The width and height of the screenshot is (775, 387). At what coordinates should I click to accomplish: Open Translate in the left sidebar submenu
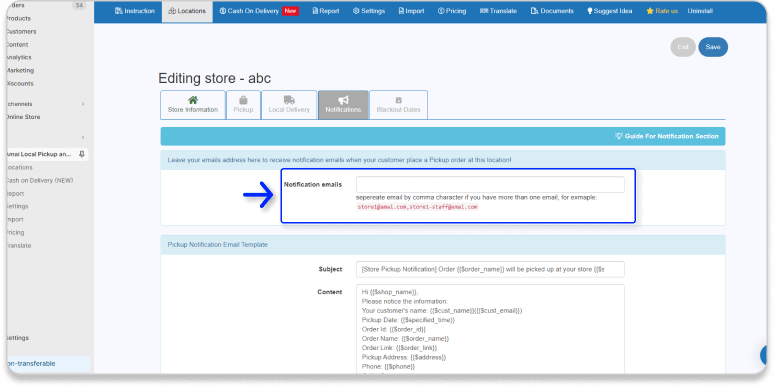point(18,246)
